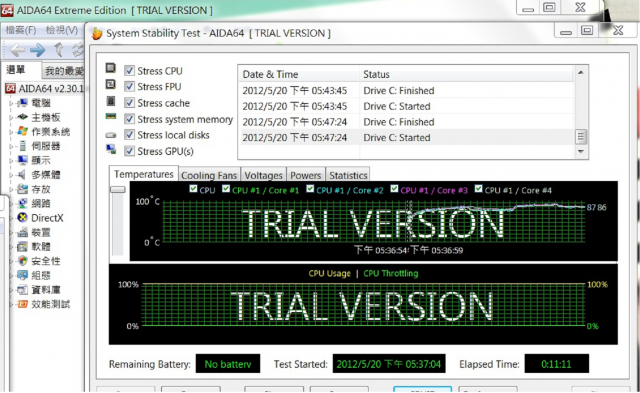640x393 pixels.
Task: Switch to the Powers tab
Action: tap(306, 175)
